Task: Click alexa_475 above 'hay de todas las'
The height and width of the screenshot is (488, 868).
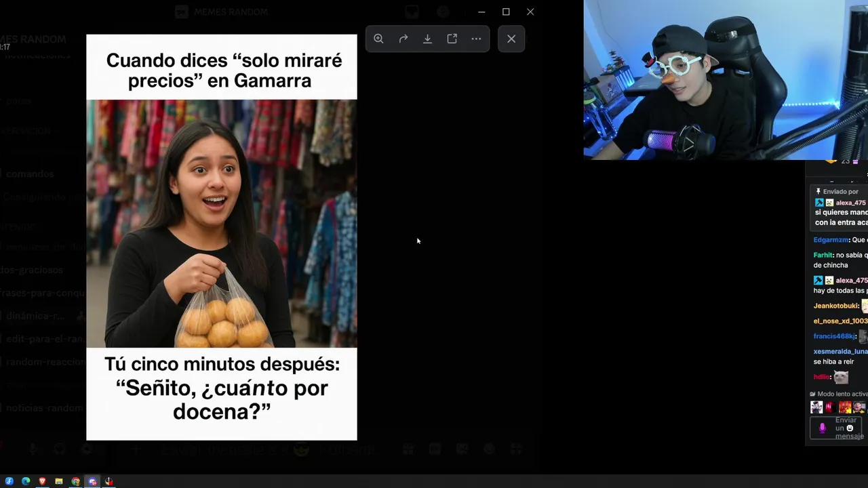Action: point(851,280)
